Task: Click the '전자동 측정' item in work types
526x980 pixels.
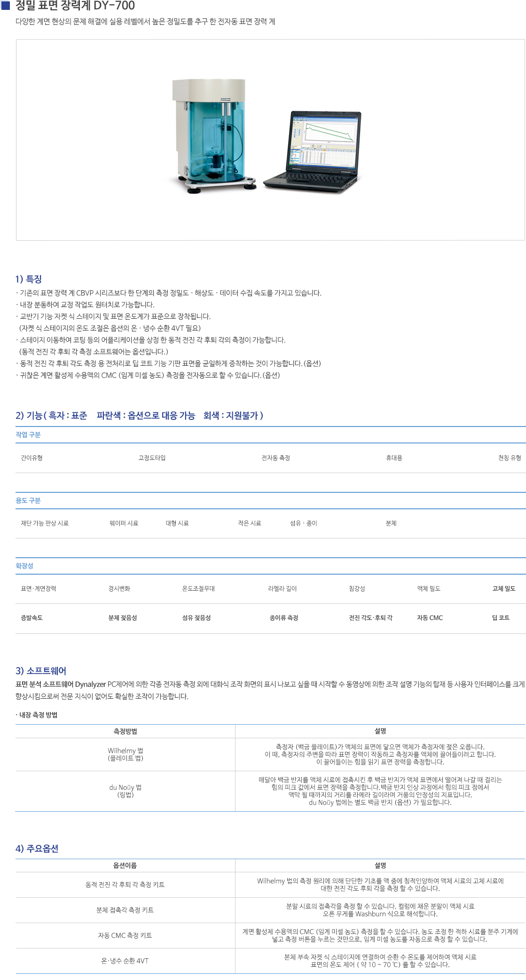Action: tap(275, 458)
